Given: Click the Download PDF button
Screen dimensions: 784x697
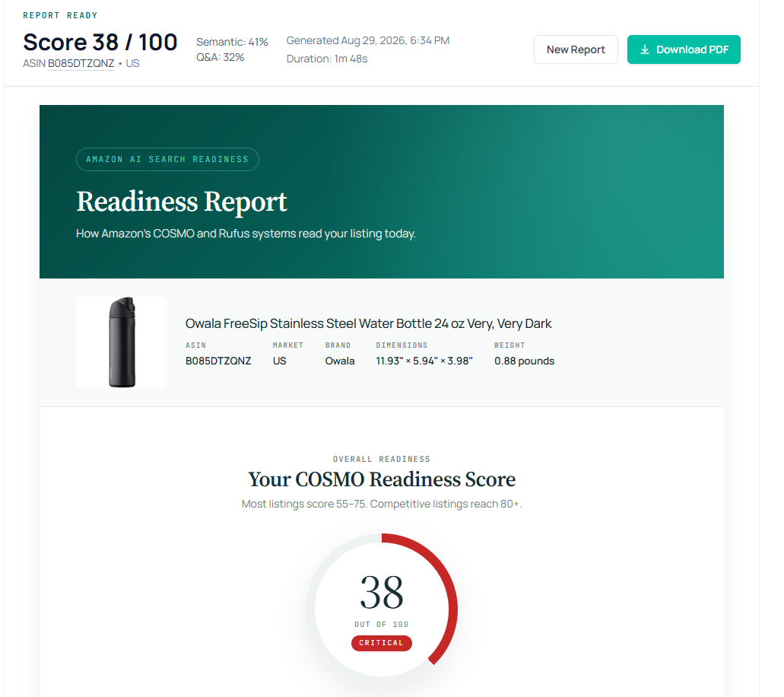Looking at the screenshot, I should (x=684, y=49).
